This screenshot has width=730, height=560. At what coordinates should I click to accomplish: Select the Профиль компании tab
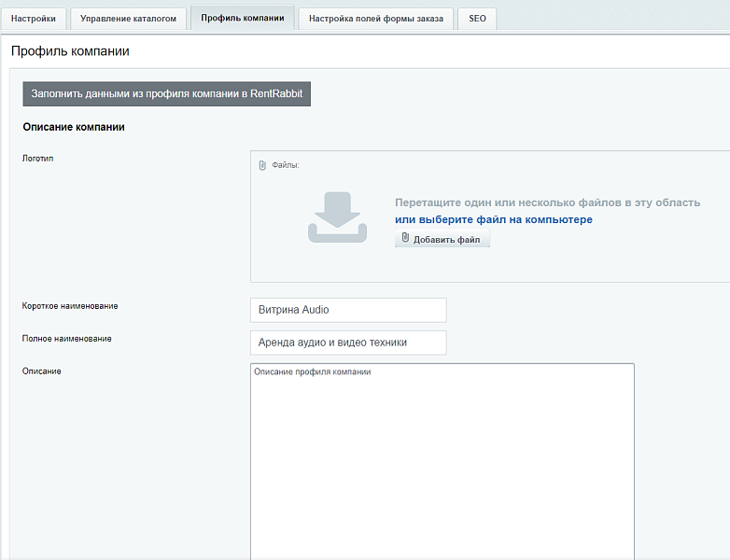coord(242,18)
